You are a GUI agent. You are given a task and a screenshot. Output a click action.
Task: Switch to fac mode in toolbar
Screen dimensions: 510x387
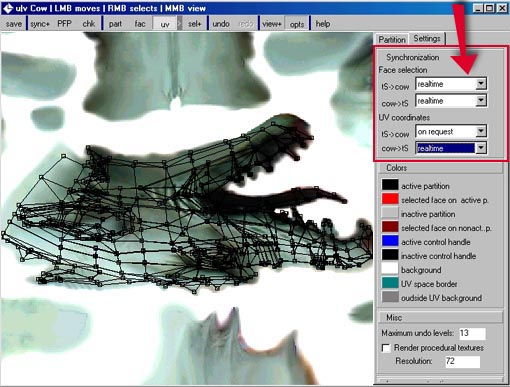140,24
